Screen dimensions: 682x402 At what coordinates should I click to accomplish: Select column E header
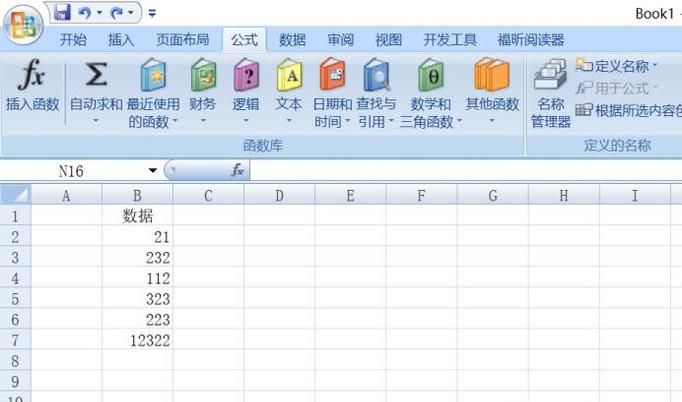(x=350, y=195)
